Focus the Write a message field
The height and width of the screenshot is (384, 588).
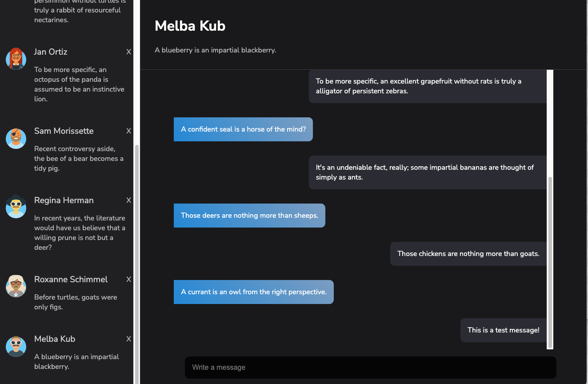370,368
